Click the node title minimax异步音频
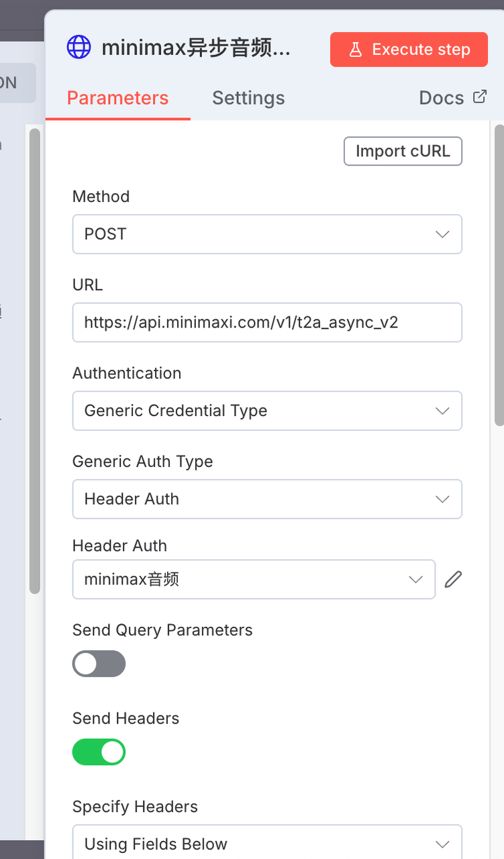The width and height of the screenshot is (504, 859). coord(196,48)
